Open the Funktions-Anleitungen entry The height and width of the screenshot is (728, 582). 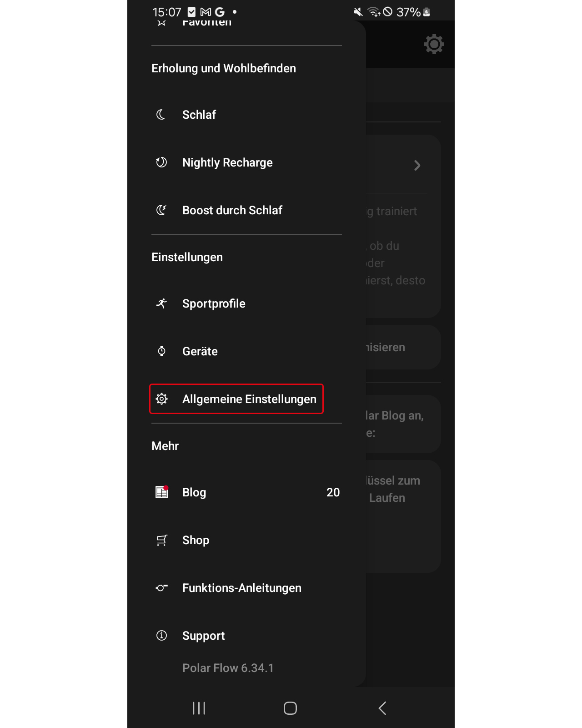pos(246,588)
